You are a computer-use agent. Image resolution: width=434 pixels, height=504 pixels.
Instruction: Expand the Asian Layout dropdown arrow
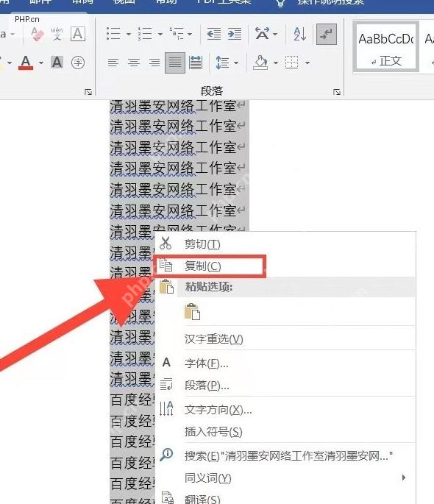point(275,34)
